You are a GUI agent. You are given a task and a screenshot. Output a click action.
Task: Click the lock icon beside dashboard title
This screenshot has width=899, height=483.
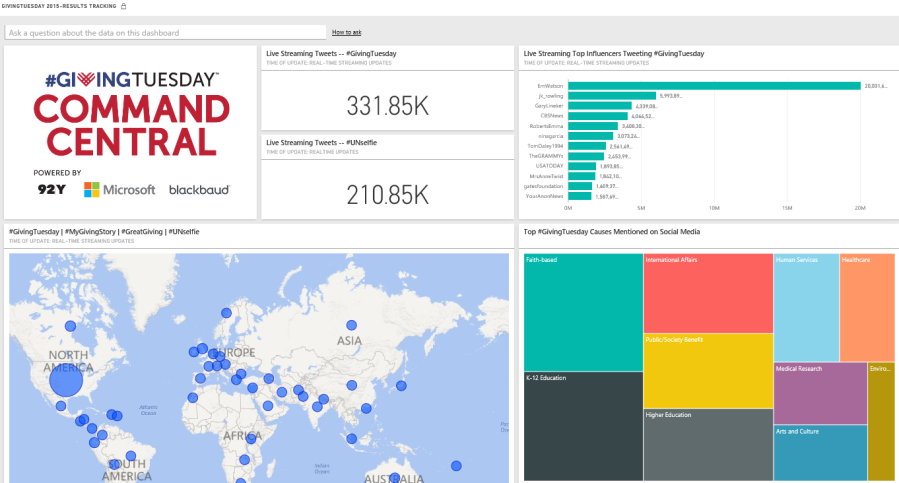(x=123, y=6)
